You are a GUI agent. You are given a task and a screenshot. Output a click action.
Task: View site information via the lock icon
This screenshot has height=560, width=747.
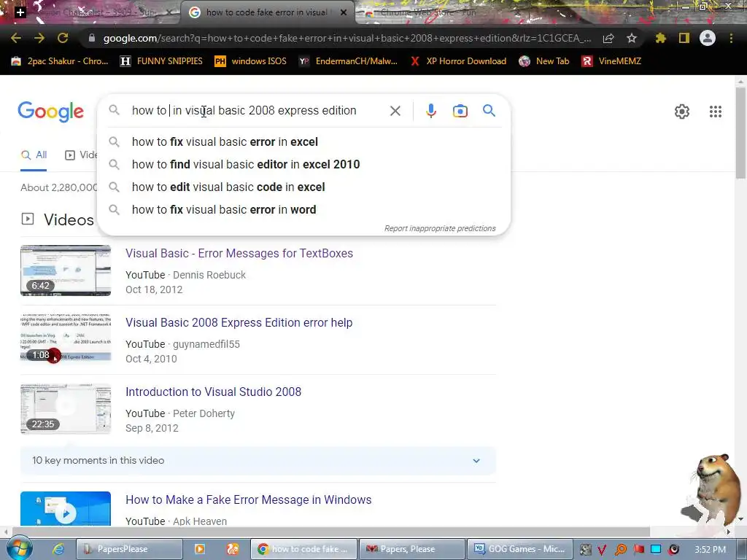[x=92, y=38]
